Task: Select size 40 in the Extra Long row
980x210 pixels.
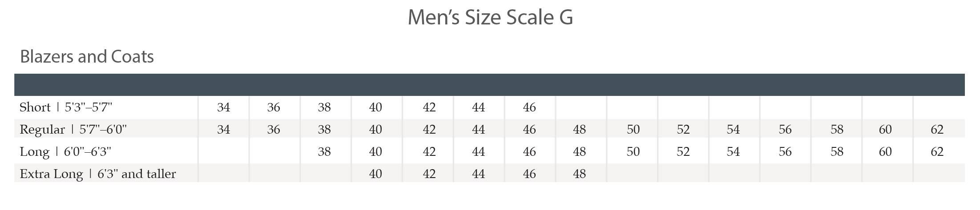Action: (375, 174)
